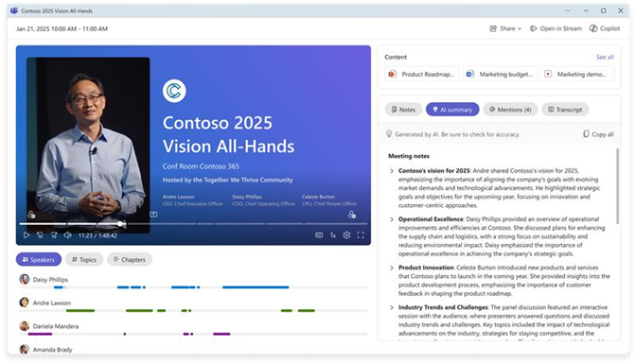Open the recording in Stream
636x364 pixels.
point(556,28)
